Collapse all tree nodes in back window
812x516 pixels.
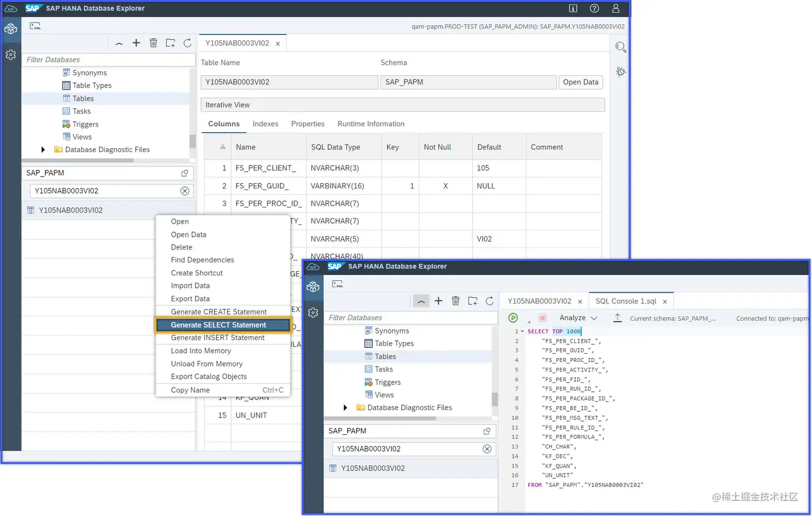coord(119,43)
